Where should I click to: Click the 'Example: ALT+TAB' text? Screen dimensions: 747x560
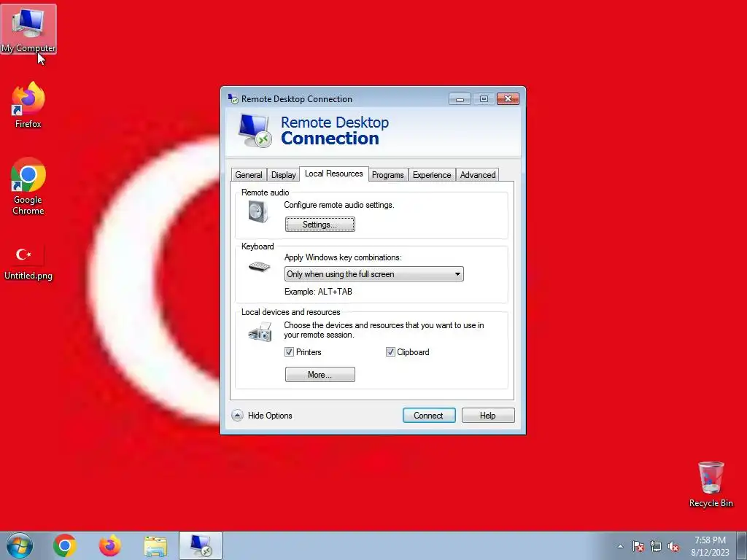tap(318, 292)
